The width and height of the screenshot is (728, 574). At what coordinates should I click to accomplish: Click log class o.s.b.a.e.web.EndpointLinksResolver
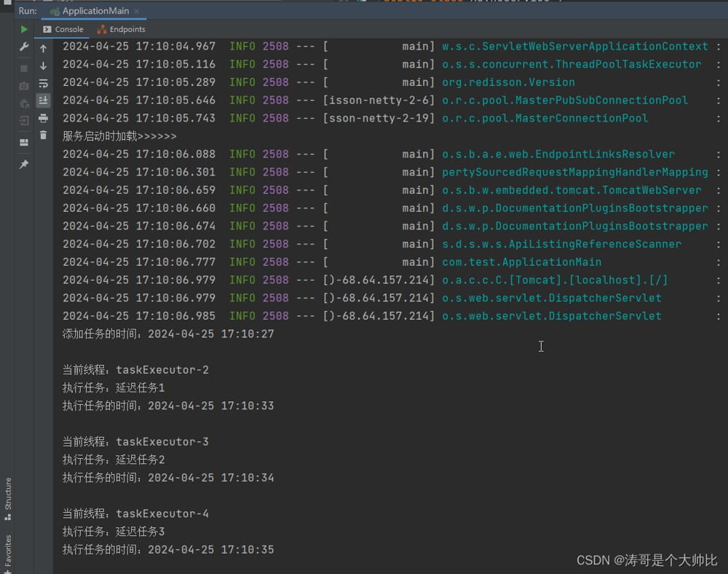click(x=558, y=154)
